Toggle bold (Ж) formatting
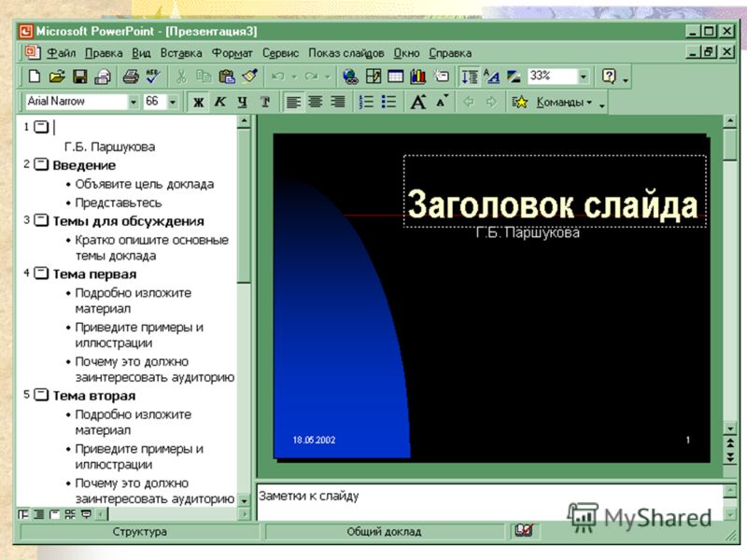 199,102
